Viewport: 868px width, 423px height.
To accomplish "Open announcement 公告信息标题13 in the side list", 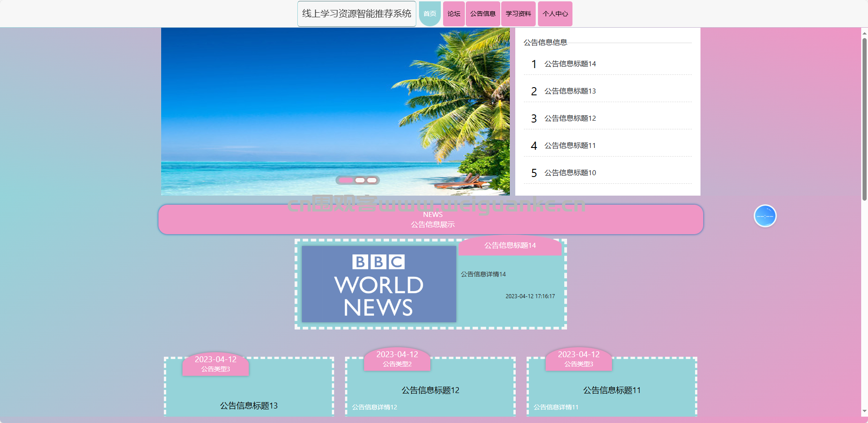I will 570,91.
